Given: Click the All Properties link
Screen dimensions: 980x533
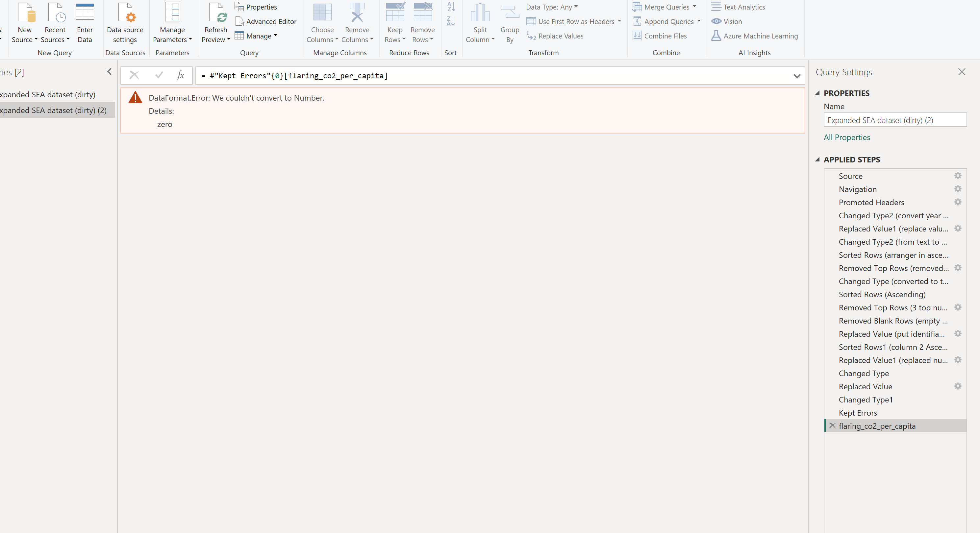Looking at the screenshot, I should (x=846, y=137).
